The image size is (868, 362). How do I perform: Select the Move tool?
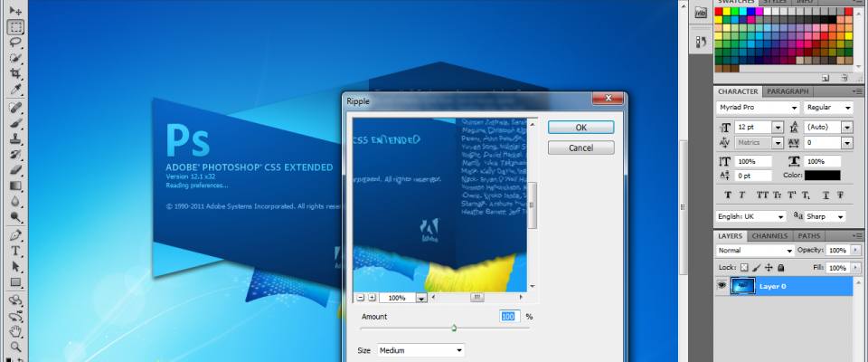pyautogui.click(x=15, y=11)
